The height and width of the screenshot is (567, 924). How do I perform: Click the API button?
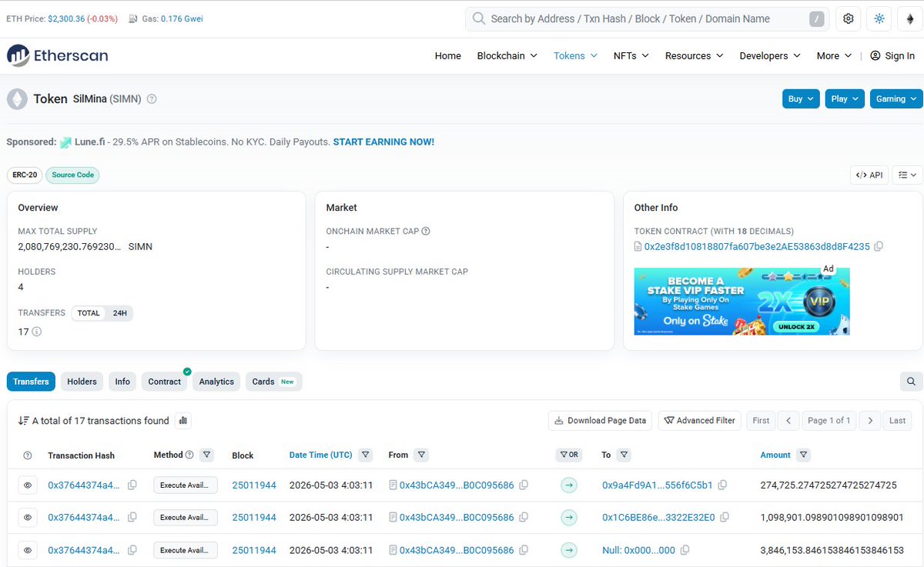pos(869,175)
